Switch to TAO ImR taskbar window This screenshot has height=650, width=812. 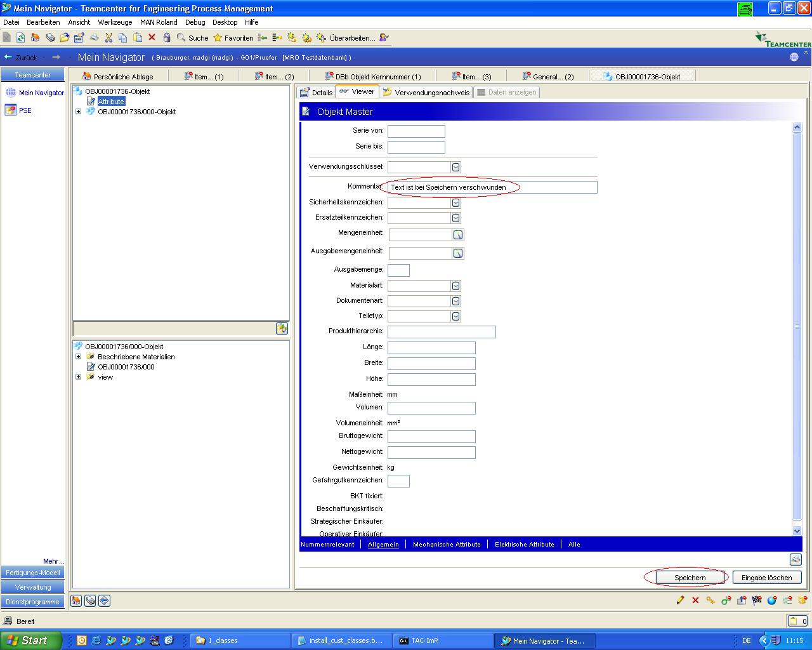point(443,640)
